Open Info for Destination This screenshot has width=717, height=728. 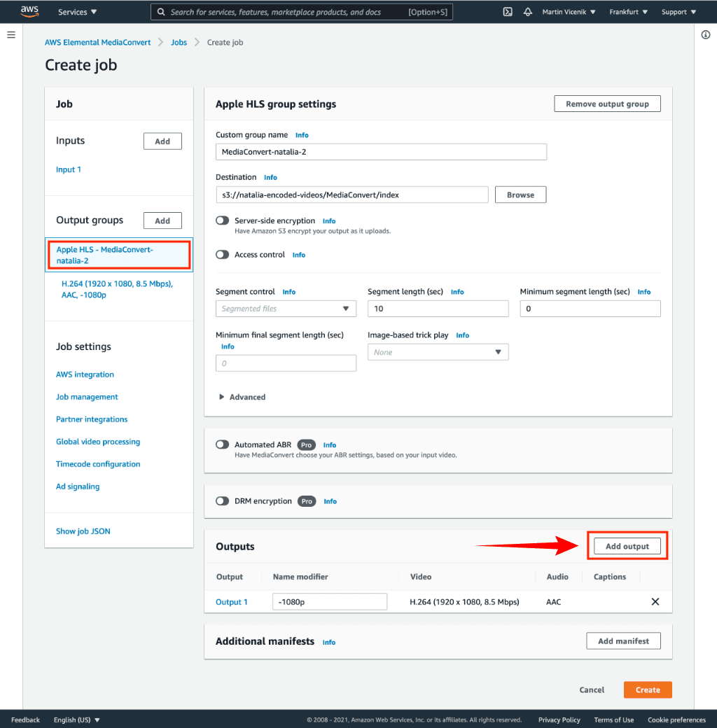[270, 177]
